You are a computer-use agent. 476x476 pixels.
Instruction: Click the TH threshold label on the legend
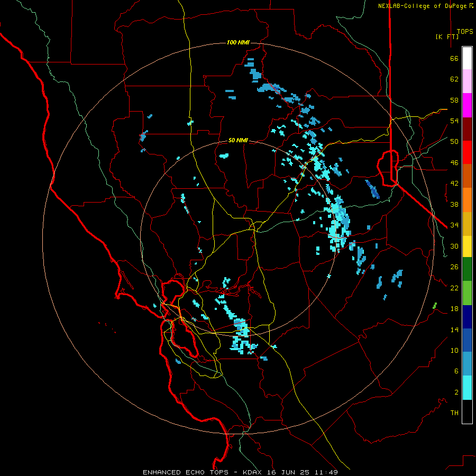[454, 413]
